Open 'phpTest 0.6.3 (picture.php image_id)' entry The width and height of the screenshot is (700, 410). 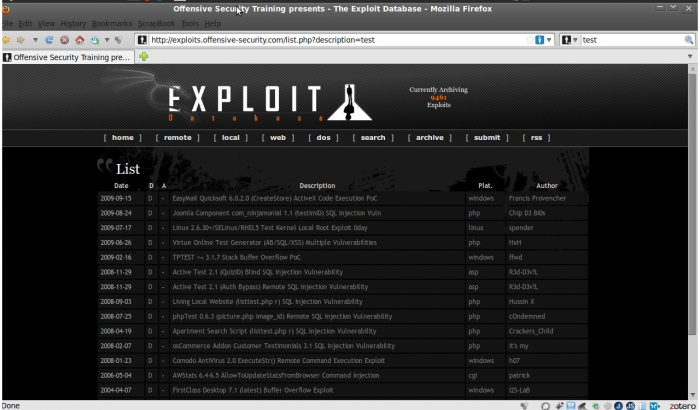(x=282, y=316)
